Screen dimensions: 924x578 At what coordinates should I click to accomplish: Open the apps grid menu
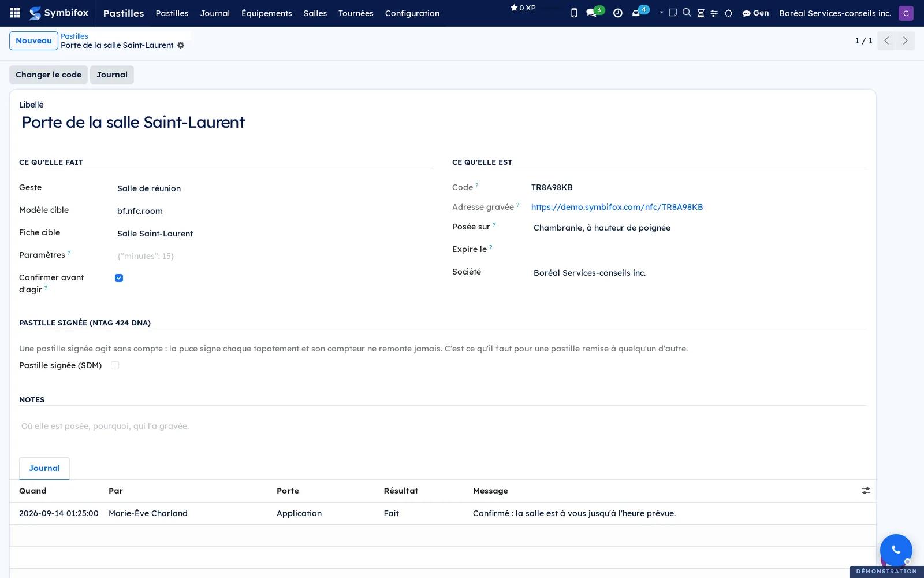(x=16, y=13)
